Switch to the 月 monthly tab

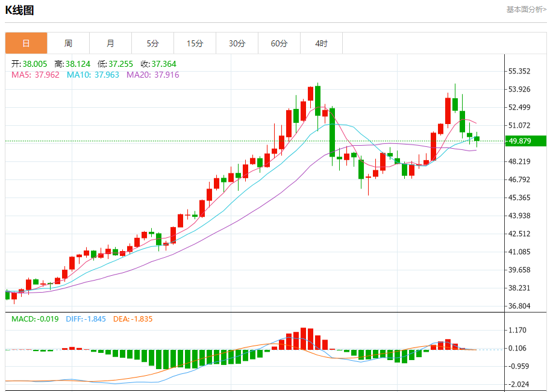point(110,43)
